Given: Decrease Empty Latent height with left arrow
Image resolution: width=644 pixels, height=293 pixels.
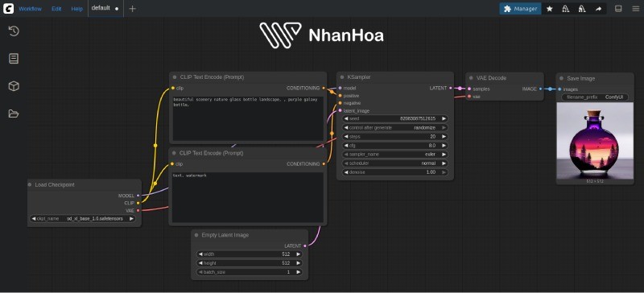Looking at the screenshot, I should pos(200,263).
